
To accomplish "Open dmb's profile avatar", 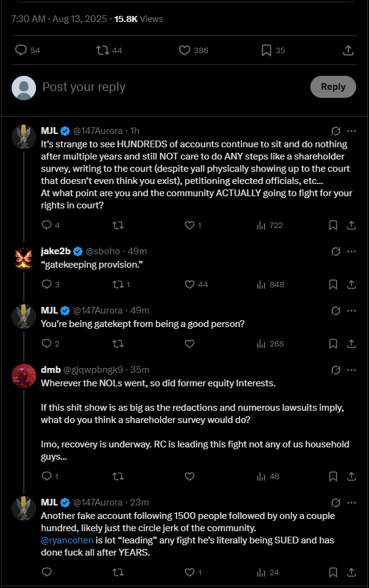I will 24,375.
